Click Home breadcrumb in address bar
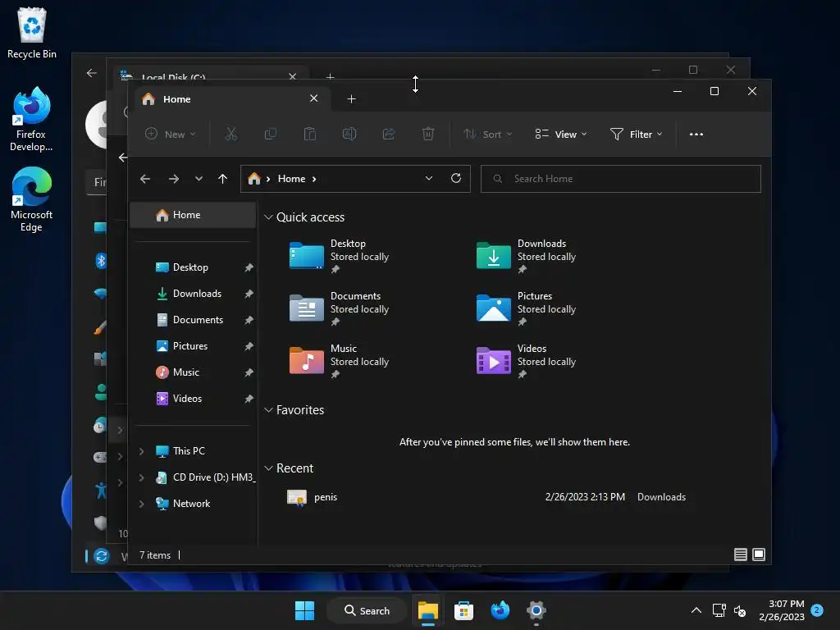The width and height of the screenshot is (840, 630). (291, 179)
